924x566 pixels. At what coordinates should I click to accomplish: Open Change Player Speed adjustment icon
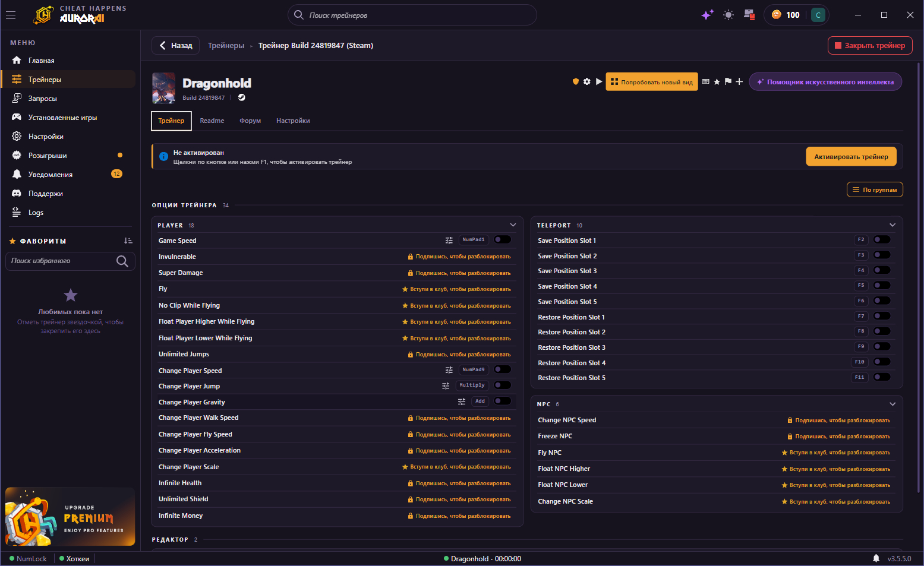pyautogui.click(x=449, y=370)
